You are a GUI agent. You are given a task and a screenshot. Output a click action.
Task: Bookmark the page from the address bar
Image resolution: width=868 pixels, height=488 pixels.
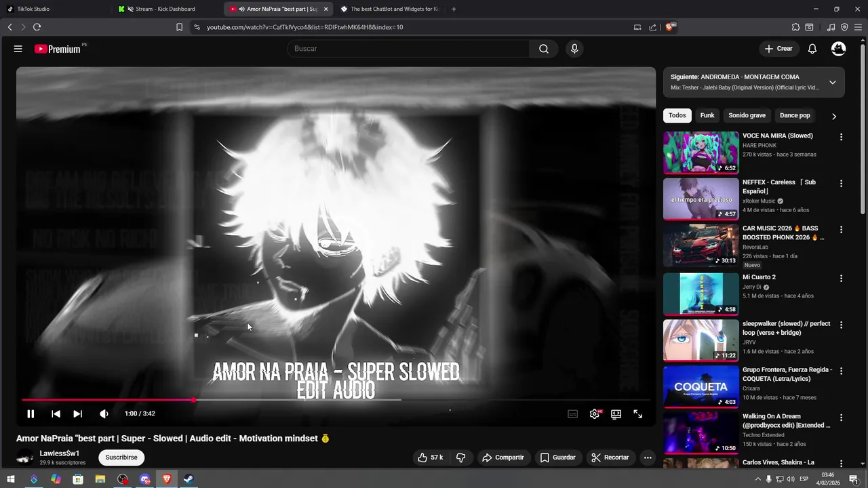point(179,27)
